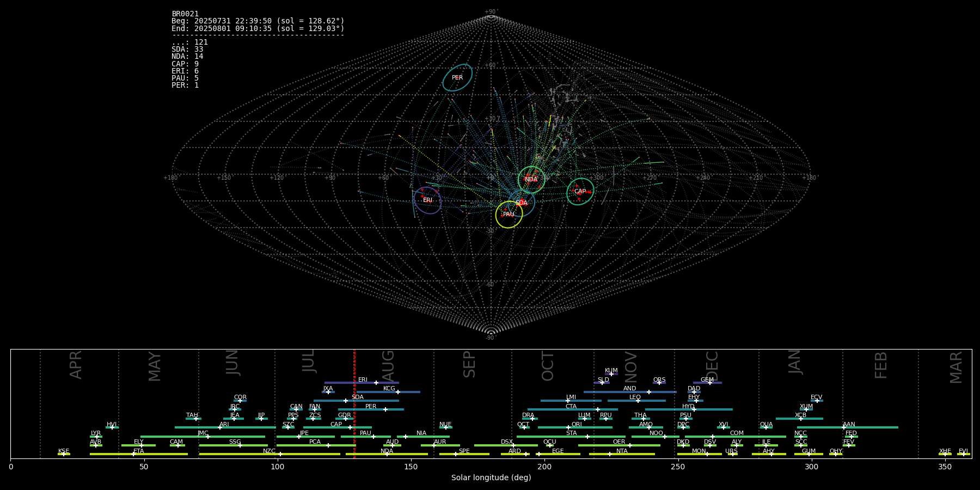The image size is (980, 490).
Task: Click the COR shower marker in the timeline
Action: (x=240, y=401)
